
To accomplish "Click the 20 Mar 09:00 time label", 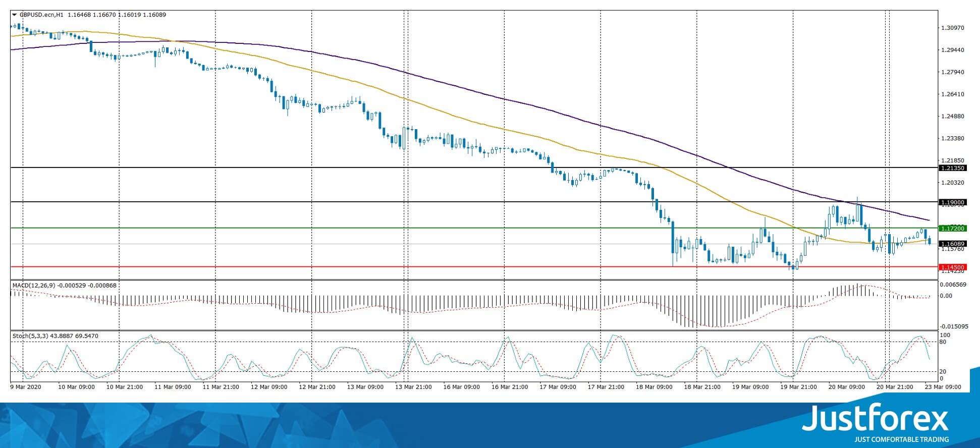I will [847, 387].
